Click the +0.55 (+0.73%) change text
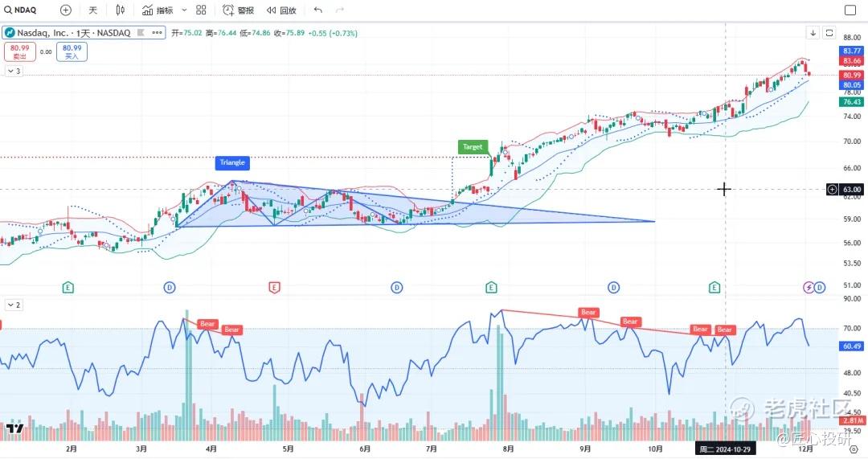This screenshot has height=459, width=868. (x=333, y=33)
